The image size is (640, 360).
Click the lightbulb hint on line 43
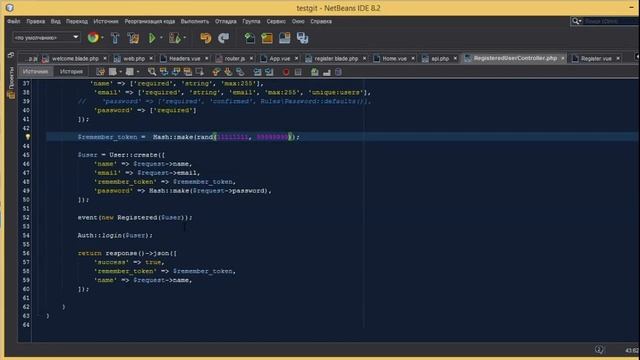pos(28,137)
